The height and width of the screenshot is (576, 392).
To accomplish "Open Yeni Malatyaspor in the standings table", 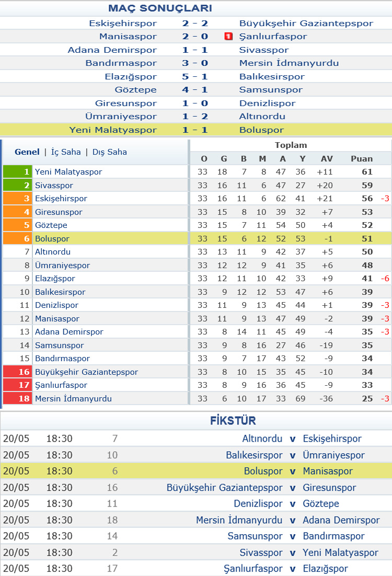I will click(68, 172).
